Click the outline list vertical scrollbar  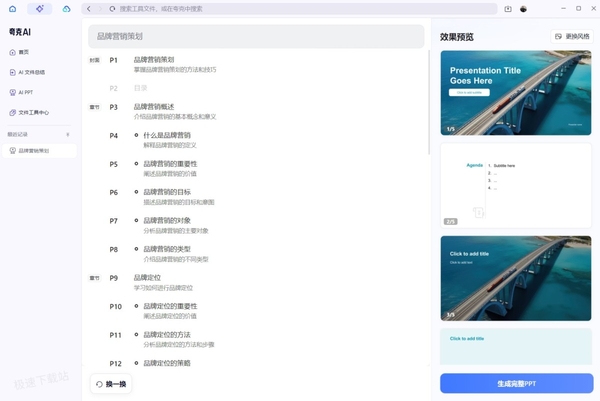pyautogui.click(x=429, y=102)
